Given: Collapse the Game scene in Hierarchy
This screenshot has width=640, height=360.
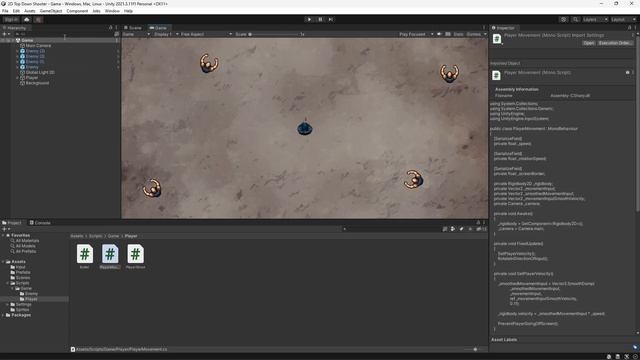Looking at the screenshot, I should point(13,40).
